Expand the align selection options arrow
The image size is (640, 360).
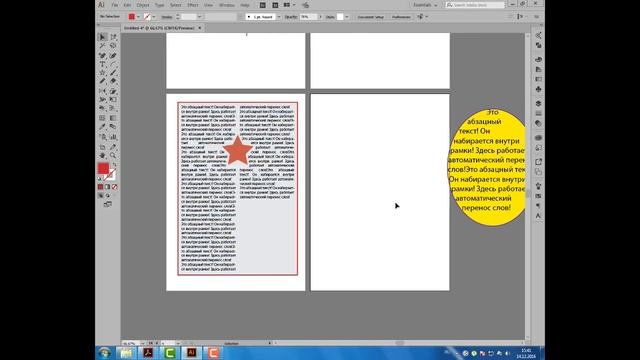(427, 17)
